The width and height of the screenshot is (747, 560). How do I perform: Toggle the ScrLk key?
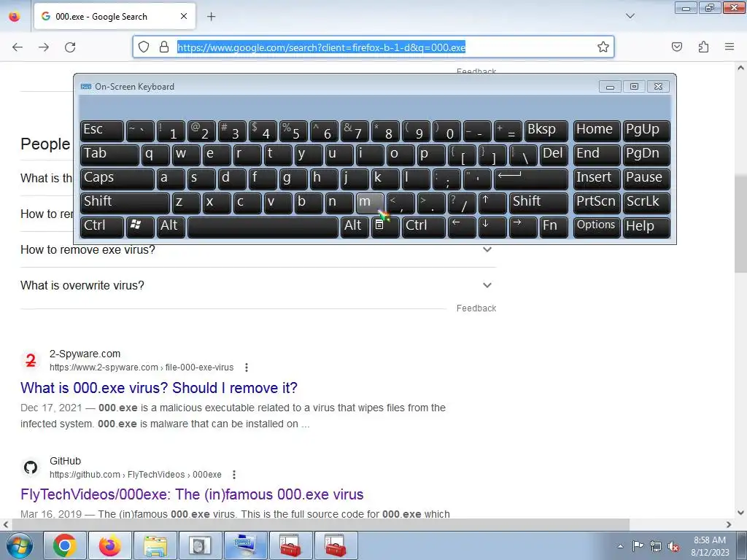coord(646,203)
